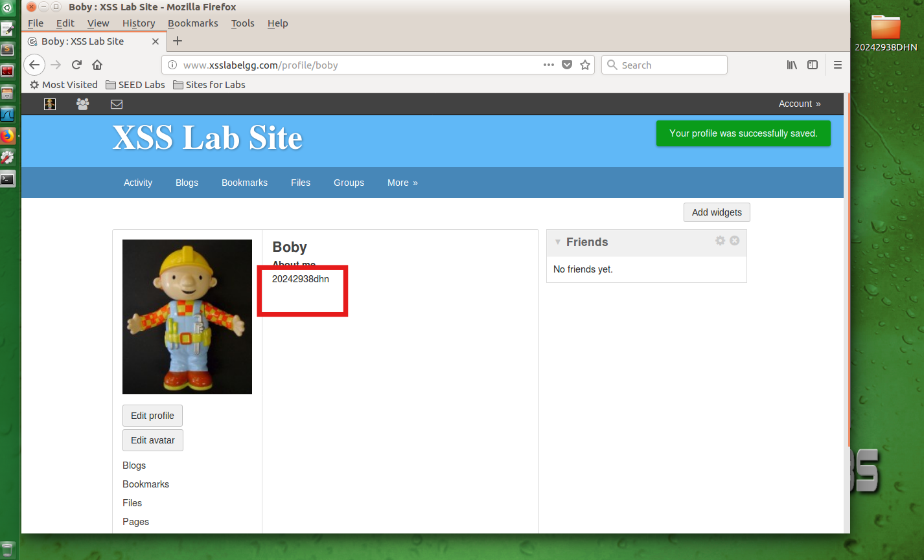Screen dimensions: 924x560
Task: Open Pages link under profile
Action: [x=135, y=522]
